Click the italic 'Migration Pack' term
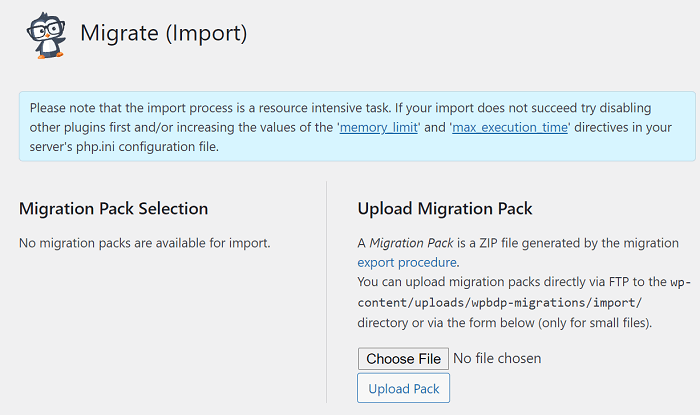 coord(411,243)
